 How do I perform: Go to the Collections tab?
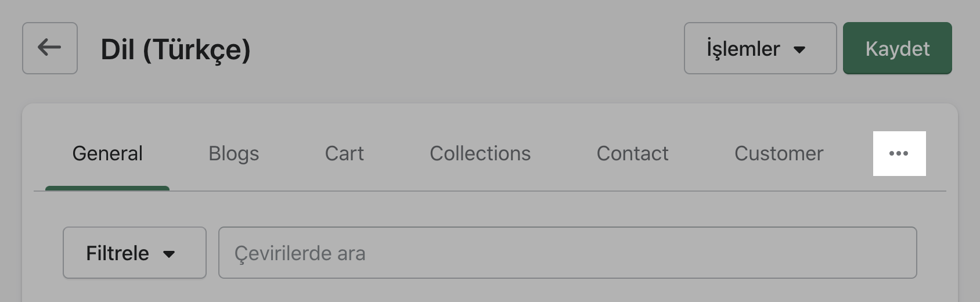pos(480,153)
